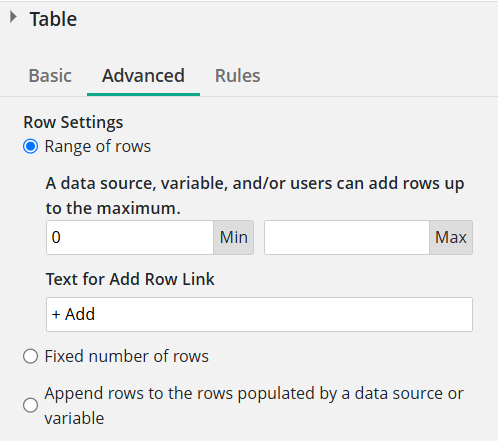Open the Rules tab
The width and height of the screenshot is (498, 441).
tap(237, 76)
